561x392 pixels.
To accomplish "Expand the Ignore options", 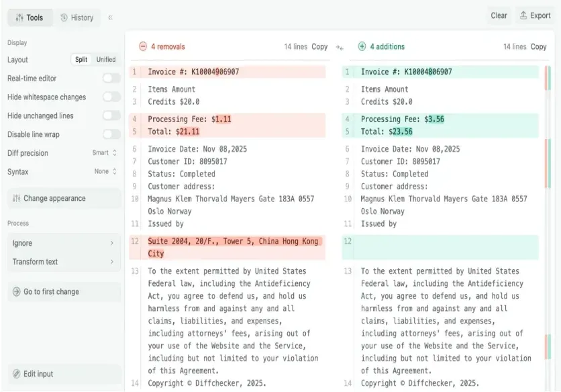I will click(64, 243).
